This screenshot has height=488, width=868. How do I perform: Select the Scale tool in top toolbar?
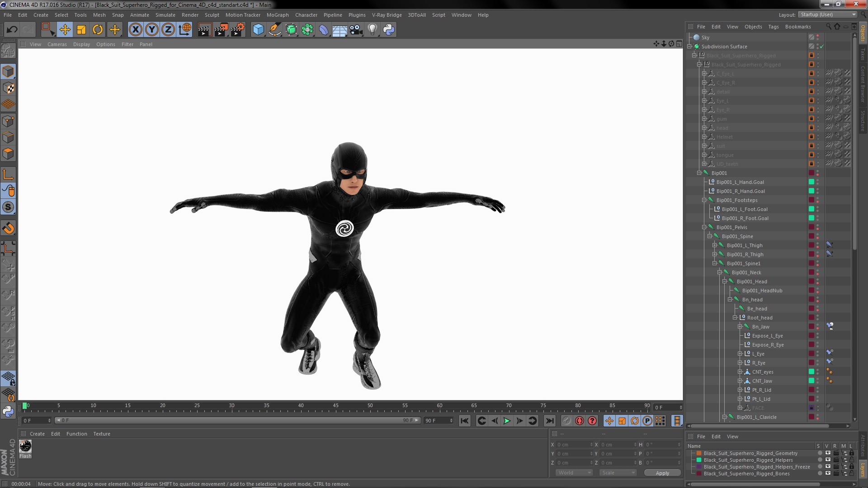[81, 30]
